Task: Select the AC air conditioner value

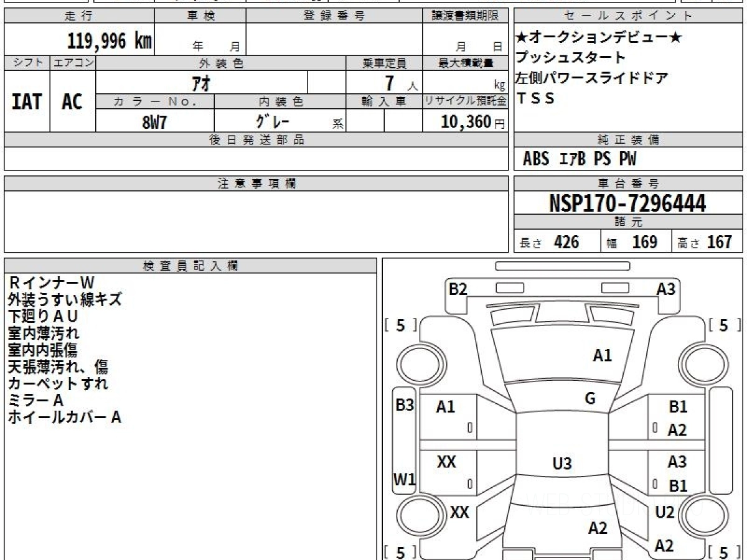Action: [x=72, y=101]
